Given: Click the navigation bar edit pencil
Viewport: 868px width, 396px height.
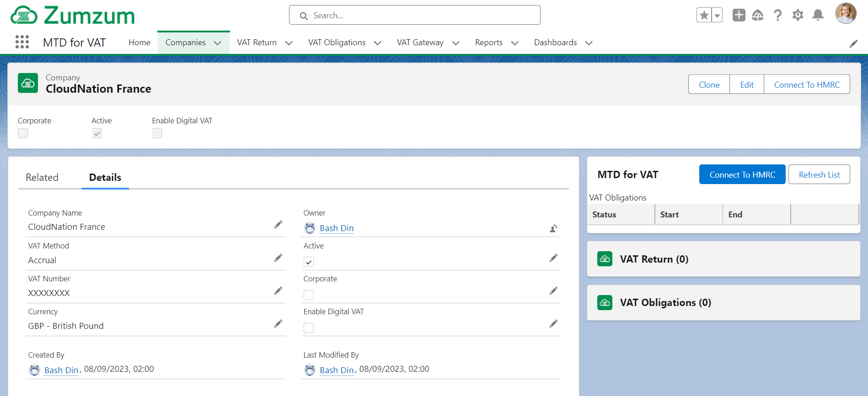Looking at the screenshot, I should 853,43.
